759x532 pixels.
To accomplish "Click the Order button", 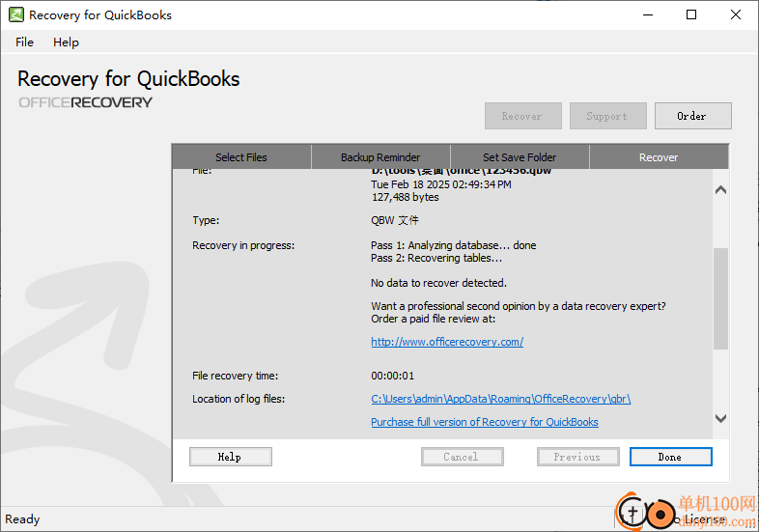I will pos(692,116).
